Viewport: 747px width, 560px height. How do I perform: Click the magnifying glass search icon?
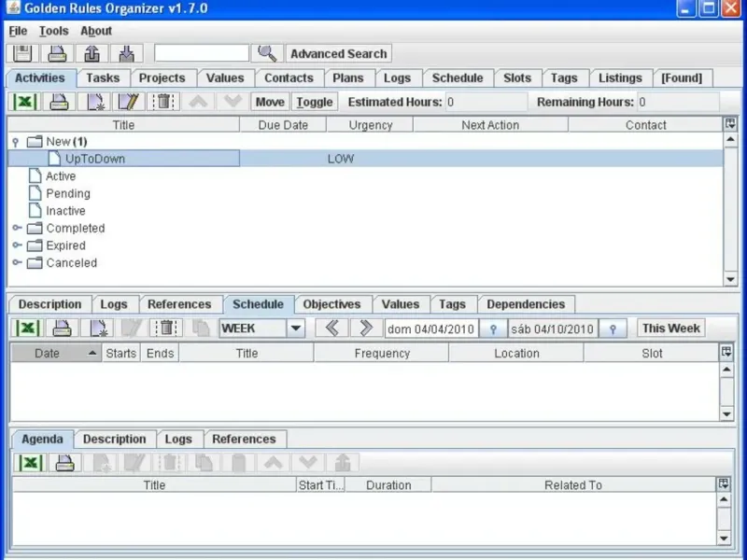267,53
